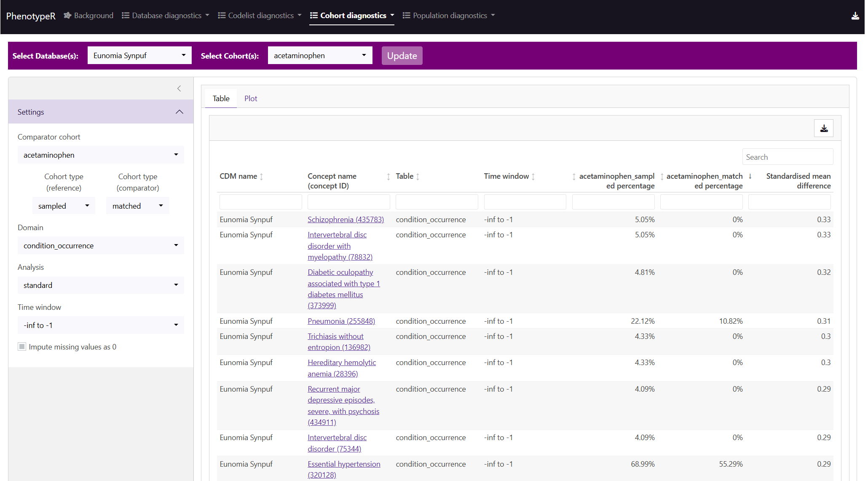Click the table Search input field
868x481 pixels.
(787, 157)
